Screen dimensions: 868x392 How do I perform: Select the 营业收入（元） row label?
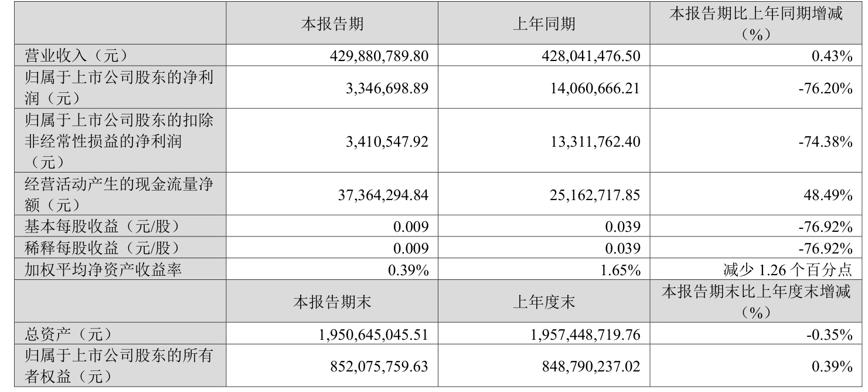74,56
